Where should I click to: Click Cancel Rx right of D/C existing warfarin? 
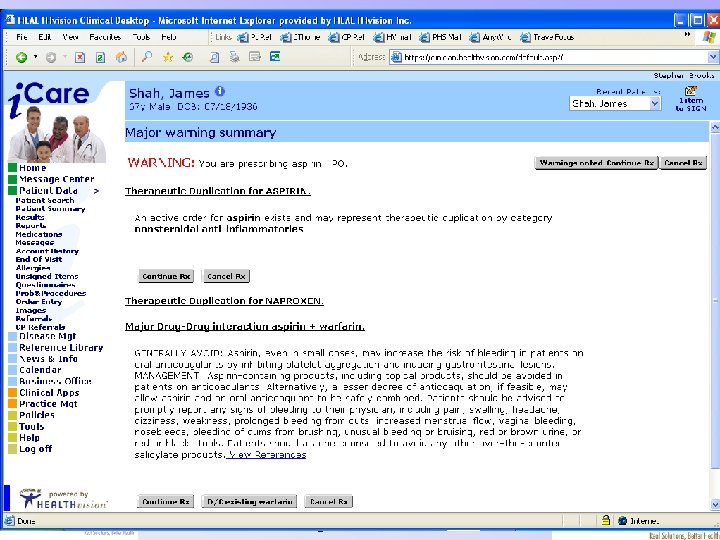click(x=329, y=501)
